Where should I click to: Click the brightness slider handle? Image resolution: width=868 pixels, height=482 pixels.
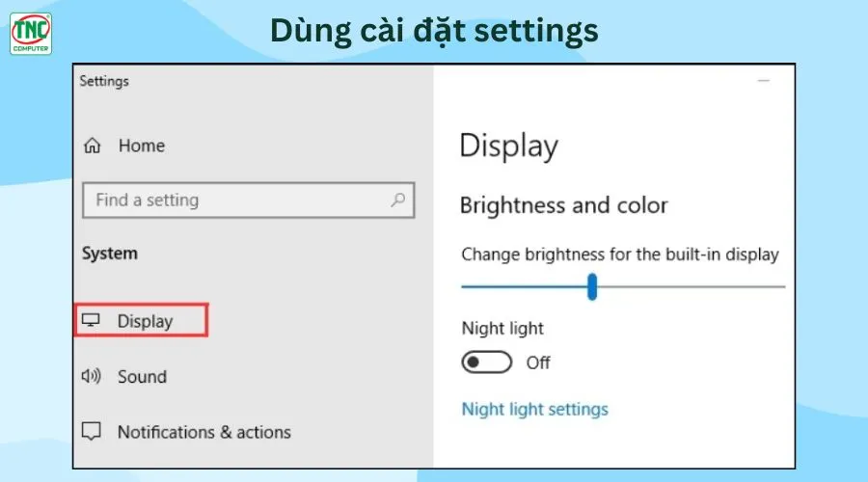point(592,286)
